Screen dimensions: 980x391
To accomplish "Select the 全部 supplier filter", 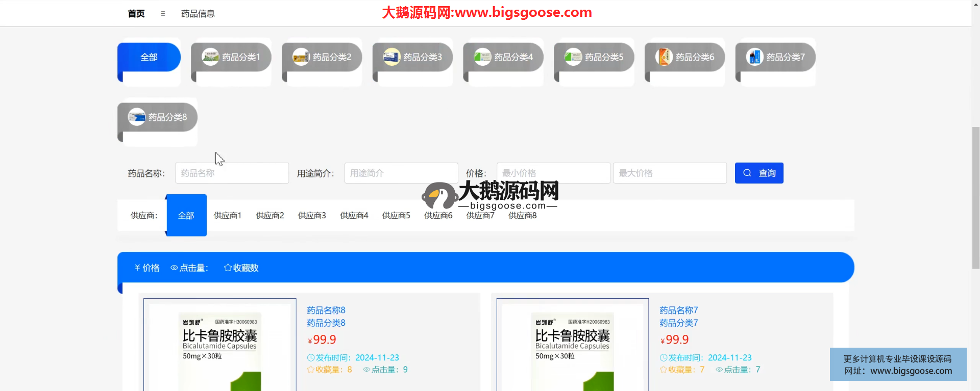I will coord(186,216).
